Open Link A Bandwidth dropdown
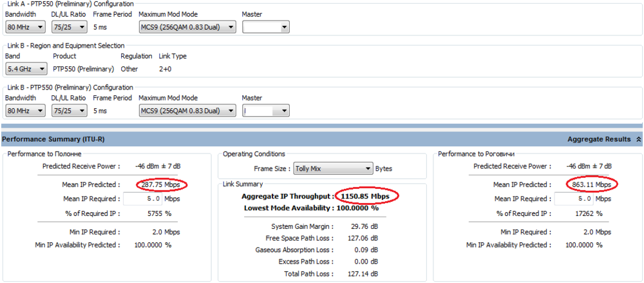 pos(25,27)
